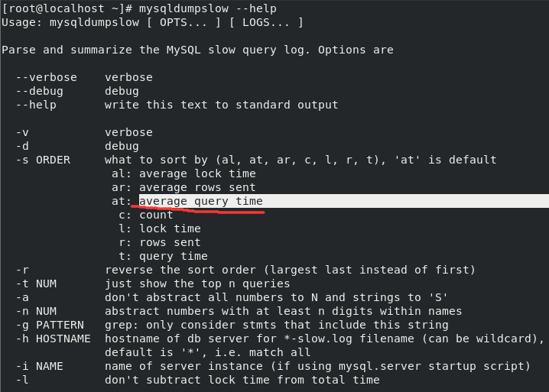The height and width of the screenshot is (392, 549).
Task: Click the '-t NUM' option text
Action: 36,283
